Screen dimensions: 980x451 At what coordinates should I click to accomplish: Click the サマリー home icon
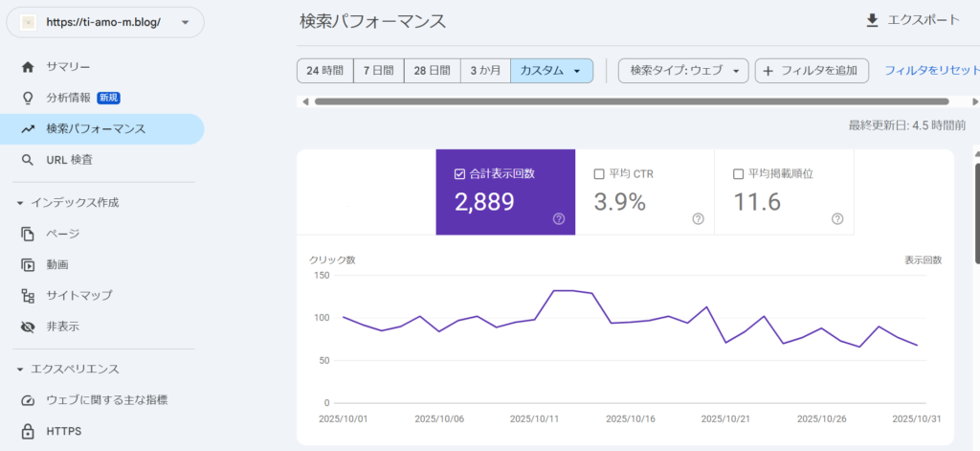pyautogui.click(x=28, y=66)
